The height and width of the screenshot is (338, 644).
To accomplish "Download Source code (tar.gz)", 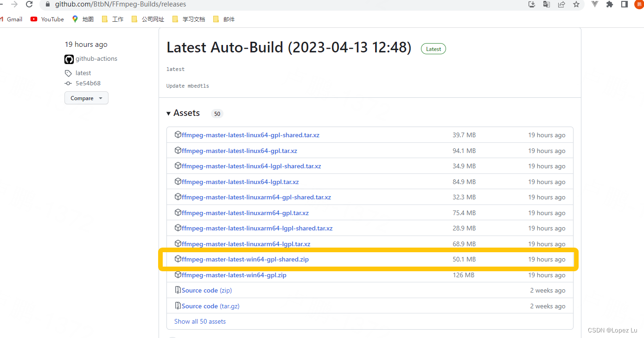I will [x=210, y=306].
